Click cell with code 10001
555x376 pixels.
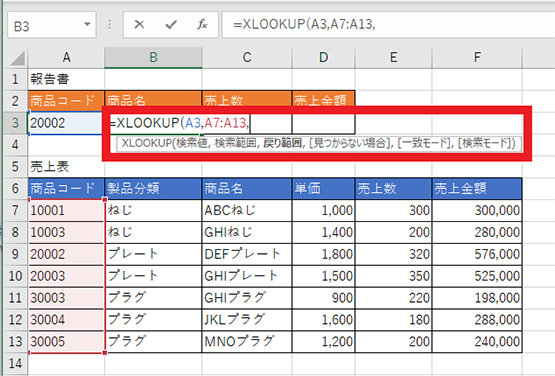[66, 210]
